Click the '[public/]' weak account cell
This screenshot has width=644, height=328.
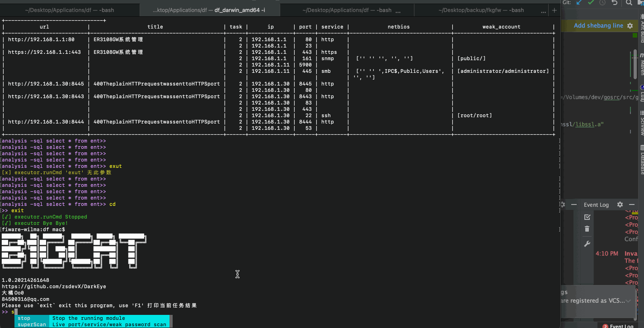coord(471,58)
